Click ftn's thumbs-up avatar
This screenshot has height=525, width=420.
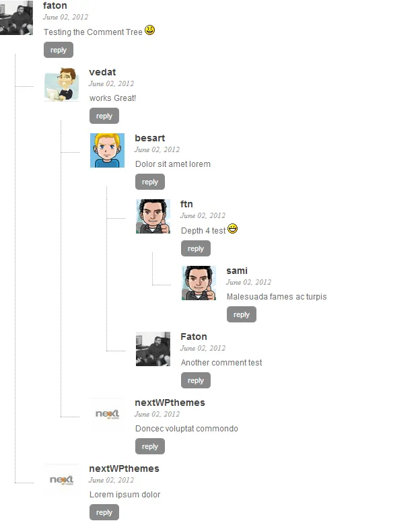pyautogui.click(x=153, y=216)
